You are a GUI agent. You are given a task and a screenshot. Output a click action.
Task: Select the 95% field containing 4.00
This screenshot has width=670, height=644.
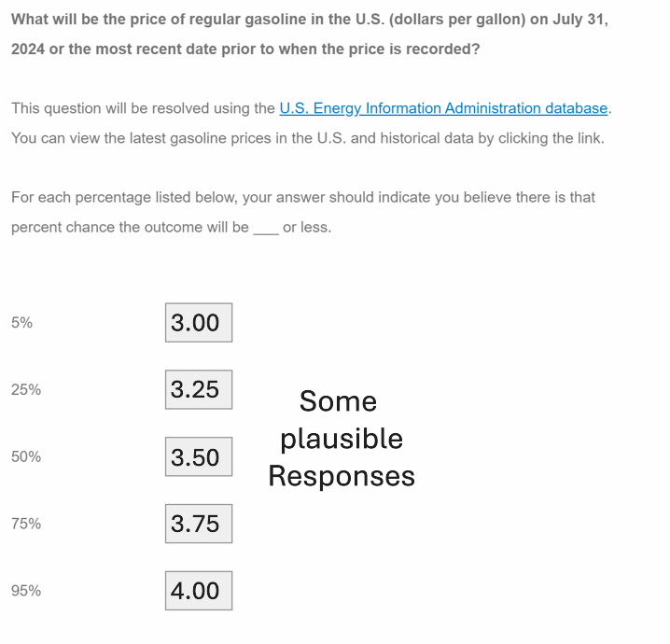pos(199,591)
